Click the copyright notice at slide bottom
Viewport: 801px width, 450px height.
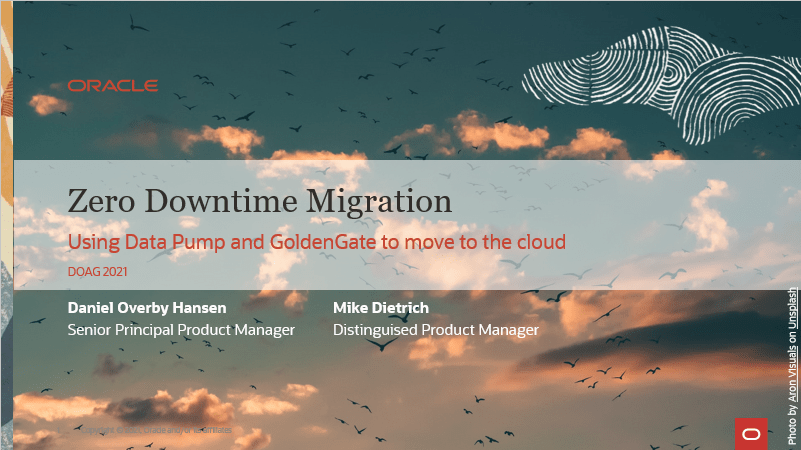click(x=150, y=430)
